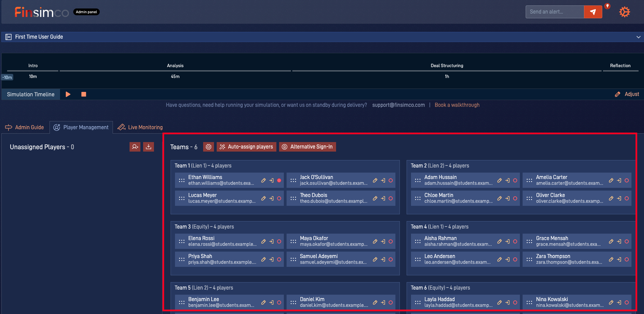
Task: Edit Nina Kowalski with pencil icon
Action: 611,302
